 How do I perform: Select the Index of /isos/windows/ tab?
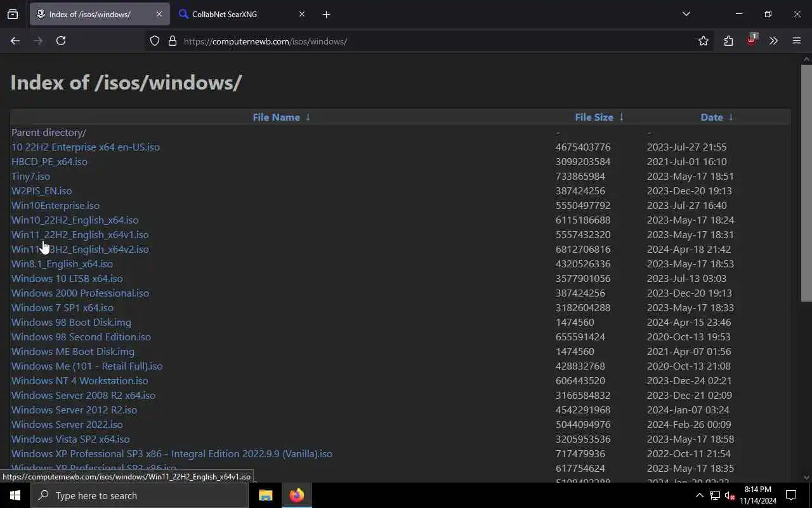point(100,14)
